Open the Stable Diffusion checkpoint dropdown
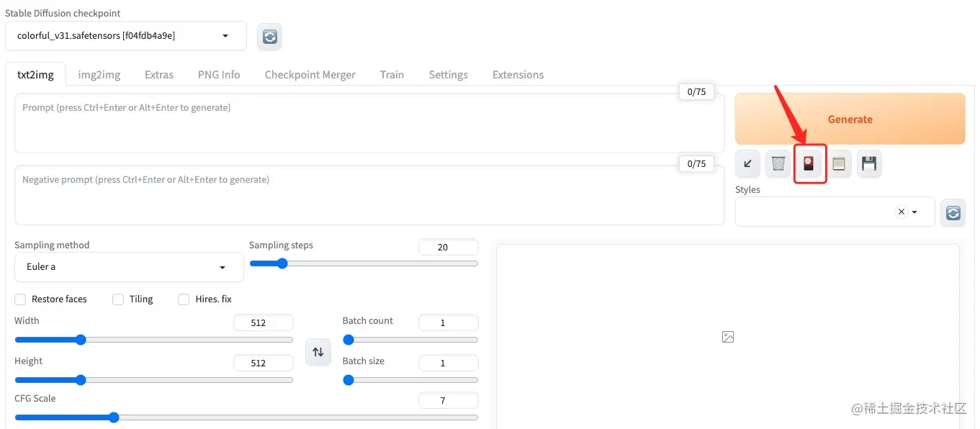Screen dimensions: 980x429 (126, 36)
